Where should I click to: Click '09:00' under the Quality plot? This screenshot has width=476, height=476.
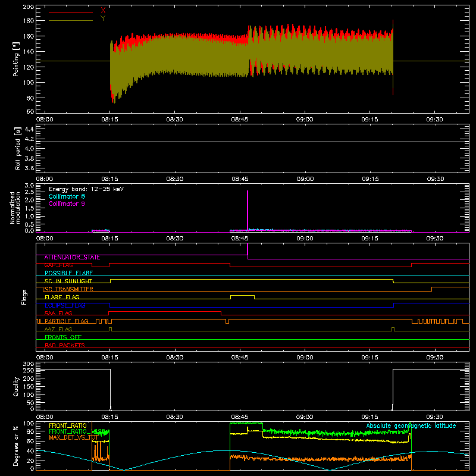pos(305,417)
